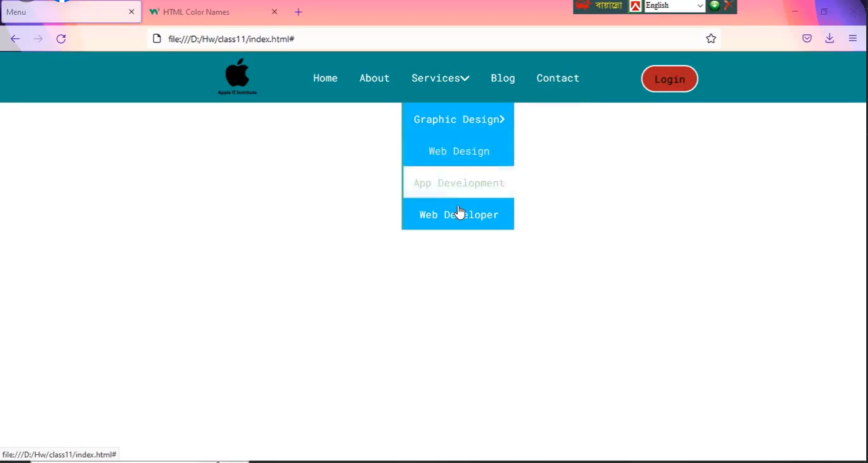Reload the current page

click(61, 39)
